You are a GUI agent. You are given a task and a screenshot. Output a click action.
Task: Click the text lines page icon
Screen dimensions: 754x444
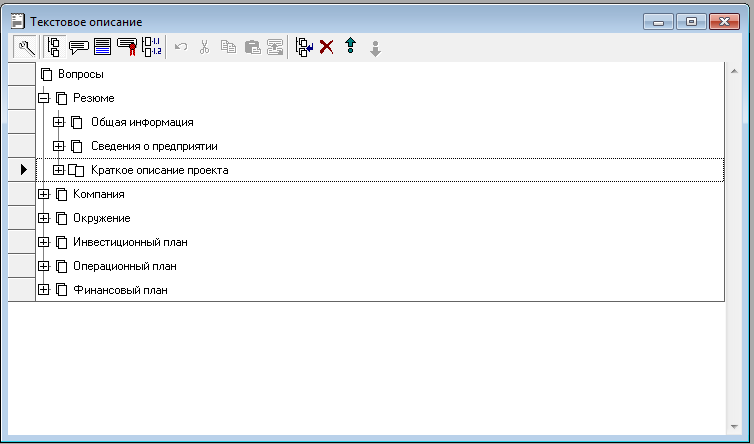pos(102,47)
